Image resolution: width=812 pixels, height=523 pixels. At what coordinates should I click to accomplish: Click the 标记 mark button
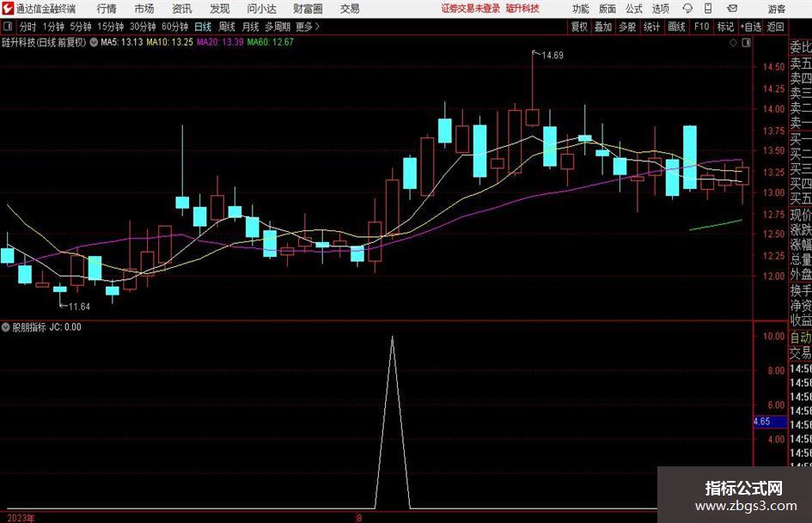(x=725, y=27)
